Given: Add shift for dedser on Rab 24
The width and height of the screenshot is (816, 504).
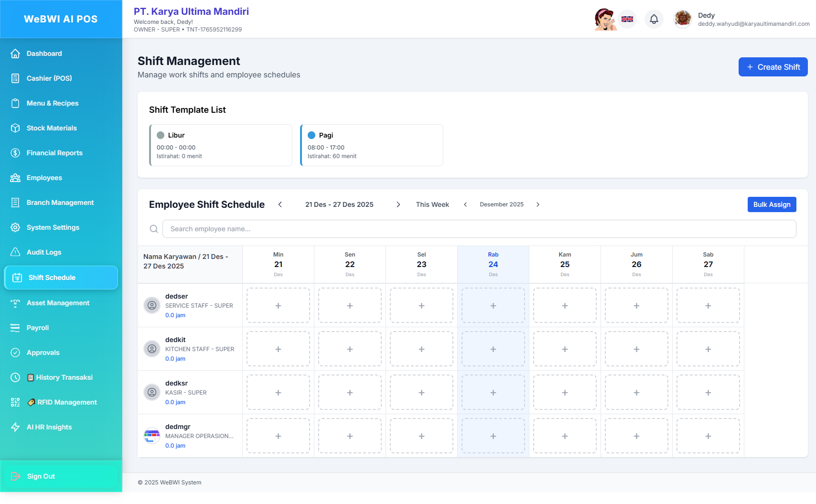Looking at the screenshot, I should pyautogui.click(x=493, y=306).
